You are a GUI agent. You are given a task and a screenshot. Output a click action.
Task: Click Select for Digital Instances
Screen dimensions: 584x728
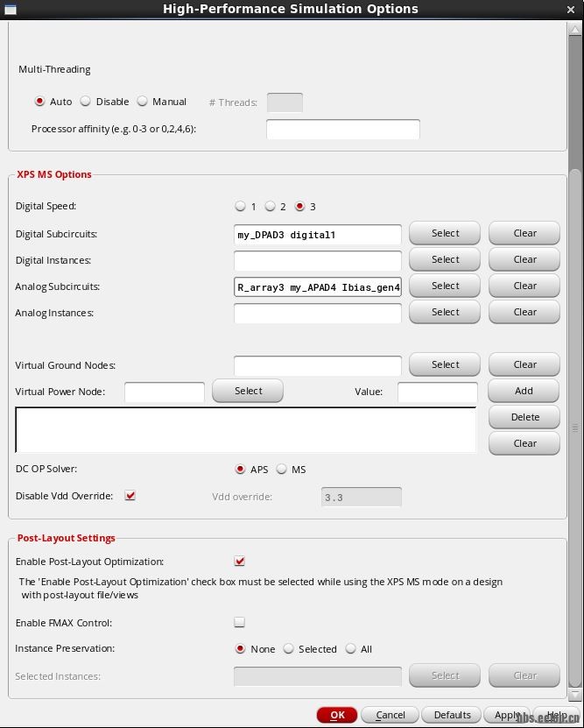pos(445,259)
